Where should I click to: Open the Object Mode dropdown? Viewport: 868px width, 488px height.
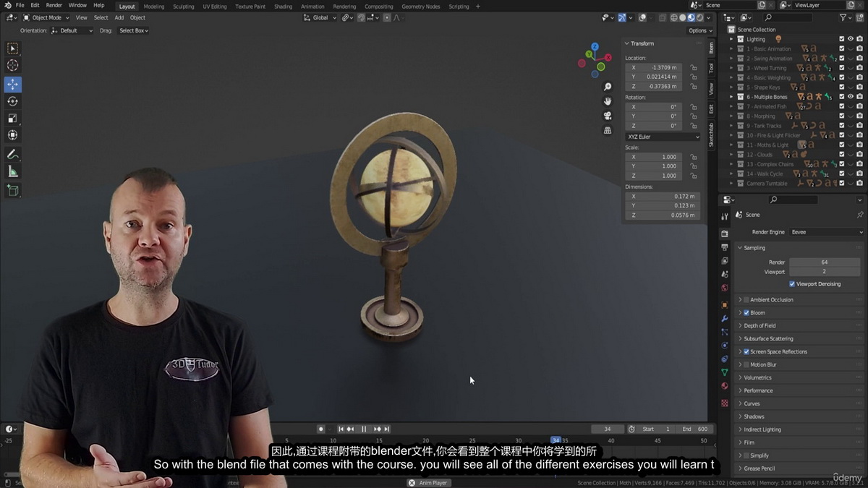tap(46, 17)
